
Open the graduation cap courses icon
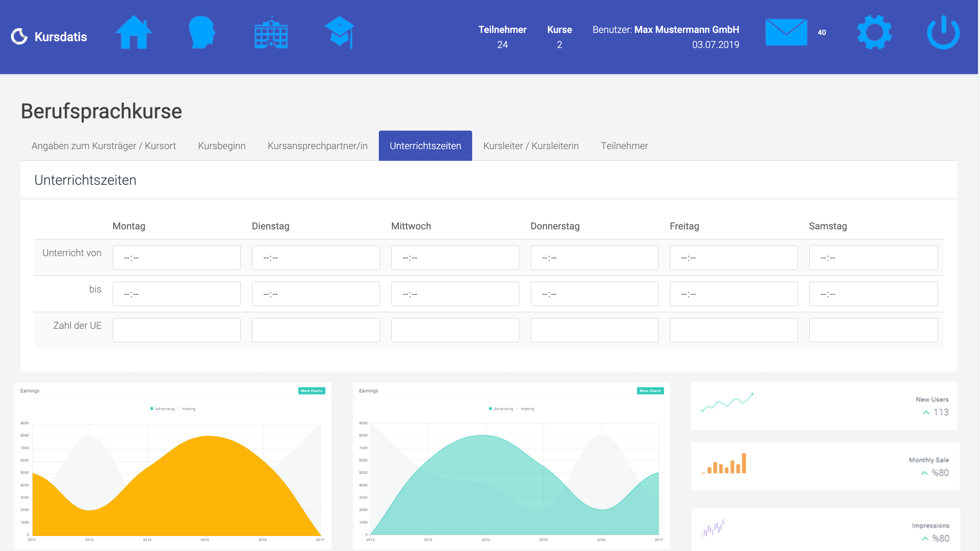(340, 32)
